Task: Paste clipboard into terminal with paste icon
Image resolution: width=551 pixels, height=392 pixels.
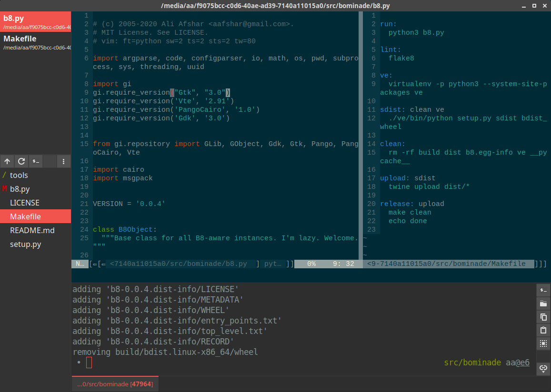Action: point(543,330)
